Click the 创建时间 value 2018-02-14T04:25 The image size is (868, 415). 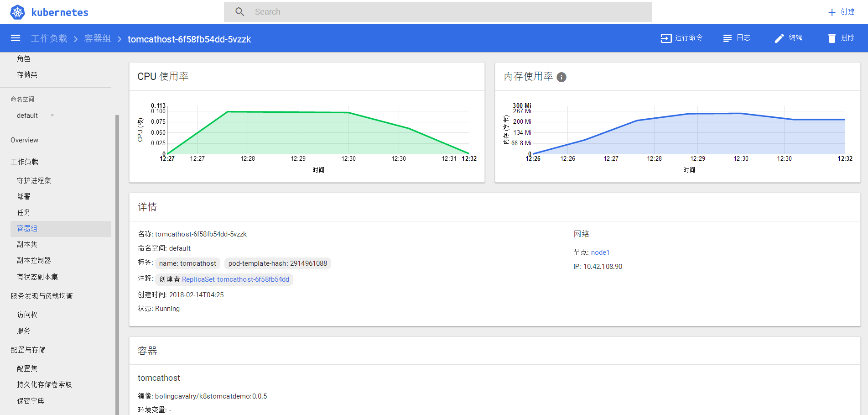197,295
